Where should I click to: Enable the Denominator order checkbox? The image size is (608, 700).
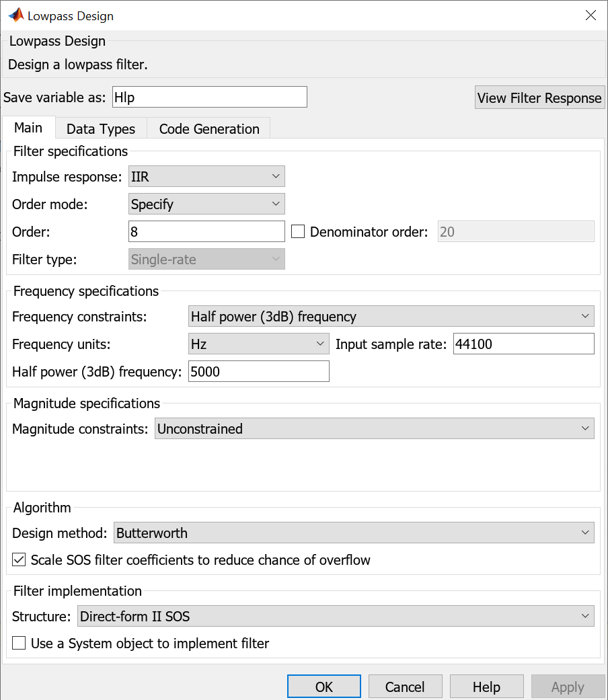(x=299, y=232)
